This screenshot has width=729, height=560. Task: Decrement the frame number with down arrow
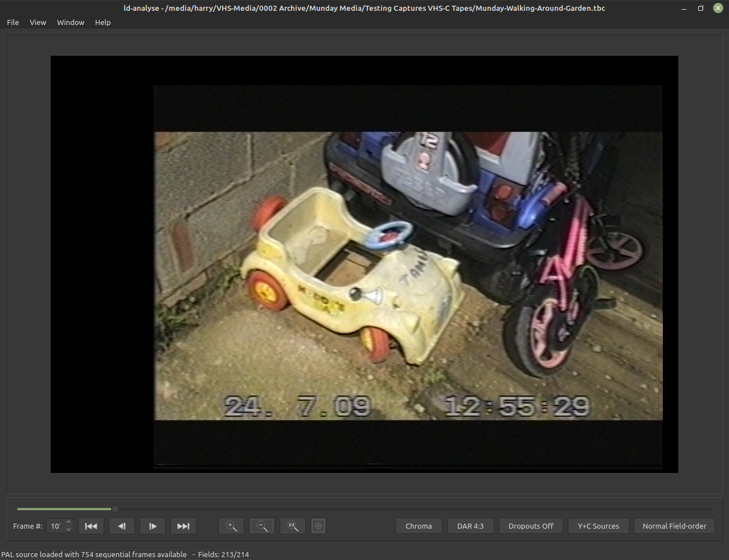coord(69,530)
